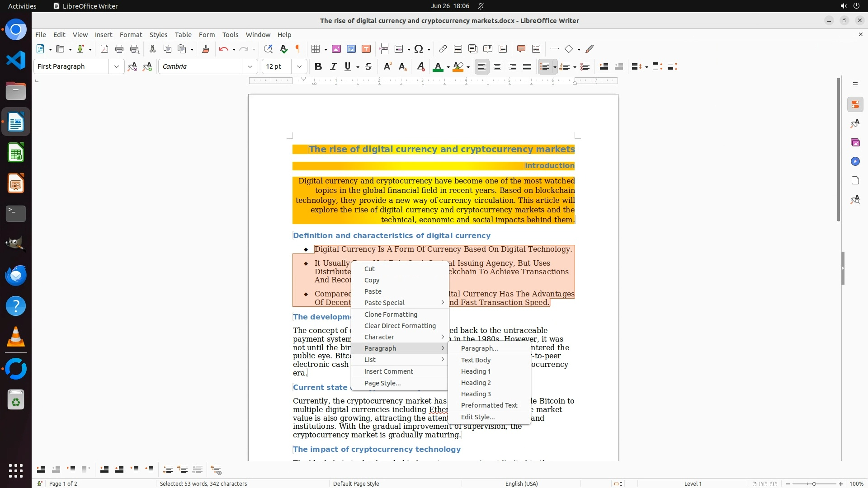
Task: Click the Insert Page Break icon
Action: [x=384, y=49]
